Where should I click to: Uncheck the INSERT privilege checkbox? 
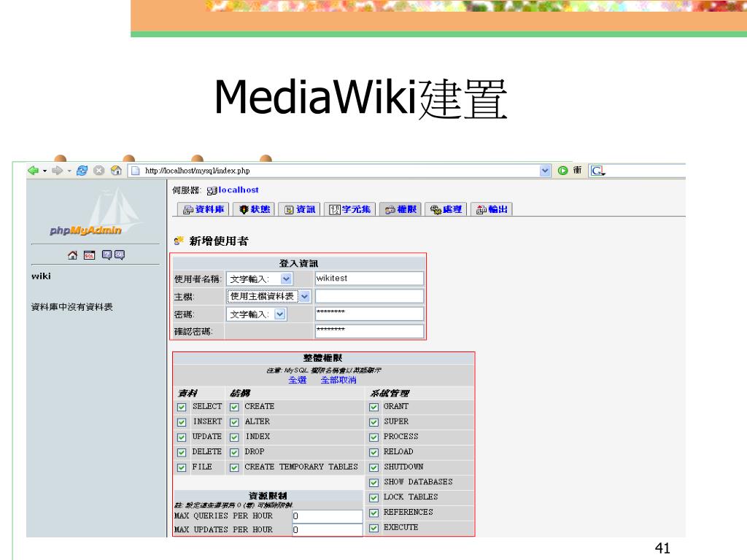point(182,422)
